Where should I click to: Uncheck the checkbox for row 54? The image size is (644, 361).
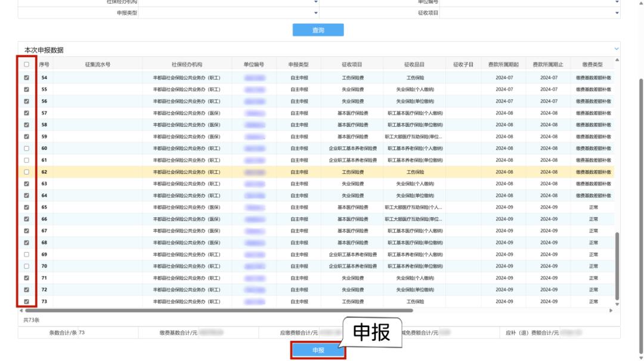[x=27, y=77]
